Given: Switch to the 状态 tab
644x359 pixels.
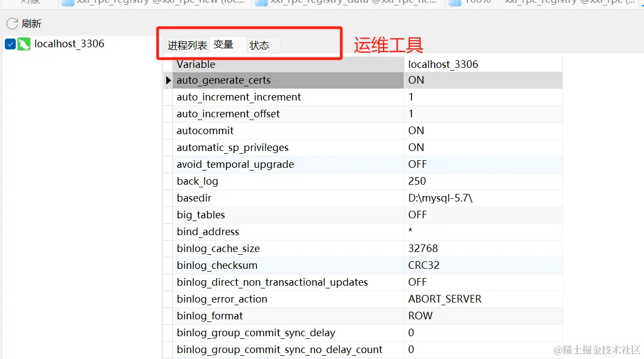Looking at the screenshot, I should click(x=259, y=45).
